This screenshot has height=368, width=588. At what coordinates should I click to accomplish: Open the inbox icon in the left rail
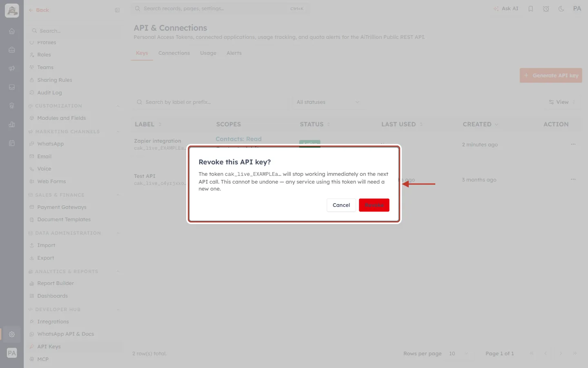click(12, 87)
